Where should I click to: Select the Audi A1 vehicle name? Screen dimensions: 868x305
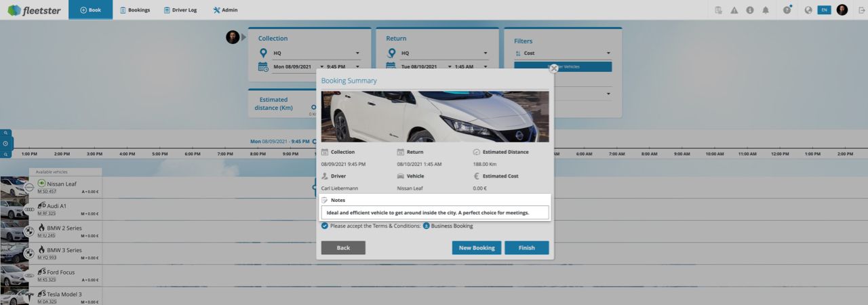(57, 206)
